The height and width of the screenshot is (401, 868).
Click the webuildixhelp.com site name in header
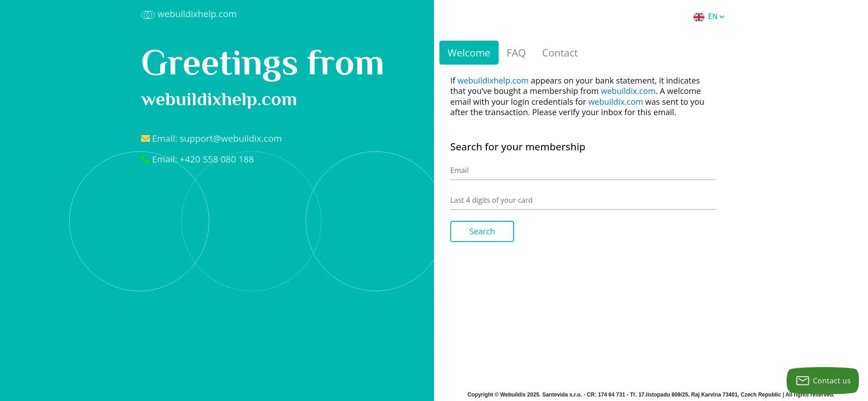[197, 14]
